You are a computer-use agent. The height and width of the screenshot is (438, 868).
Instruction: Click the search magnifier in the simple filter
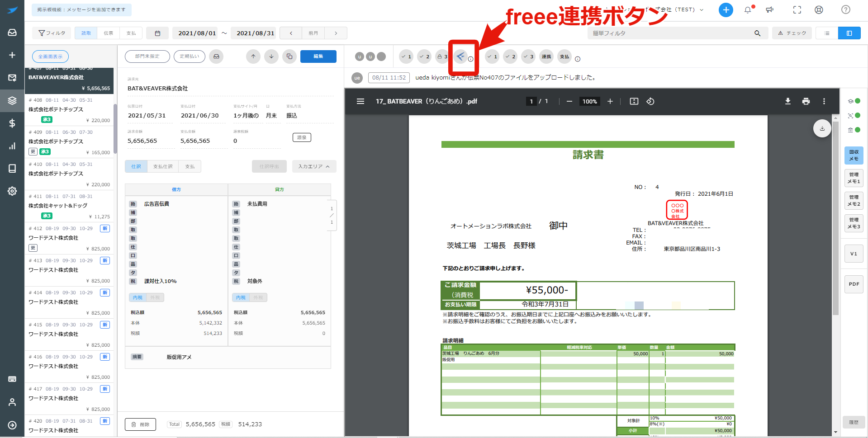757,33
